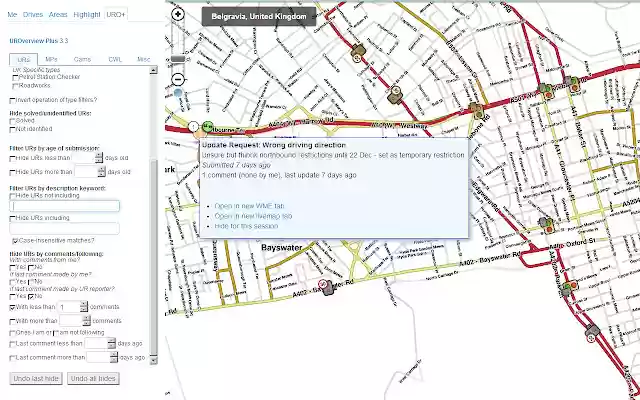This screenshot has width=640, height=400.
Task: Check Ones I am following filter
Action: tap(12, 333)
